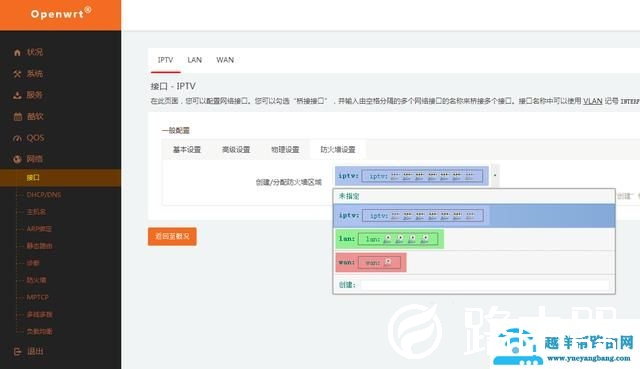Viewport: 640px width, 369px height.
Task: Switch to the LAN interface tab
Action: (194, 60)
